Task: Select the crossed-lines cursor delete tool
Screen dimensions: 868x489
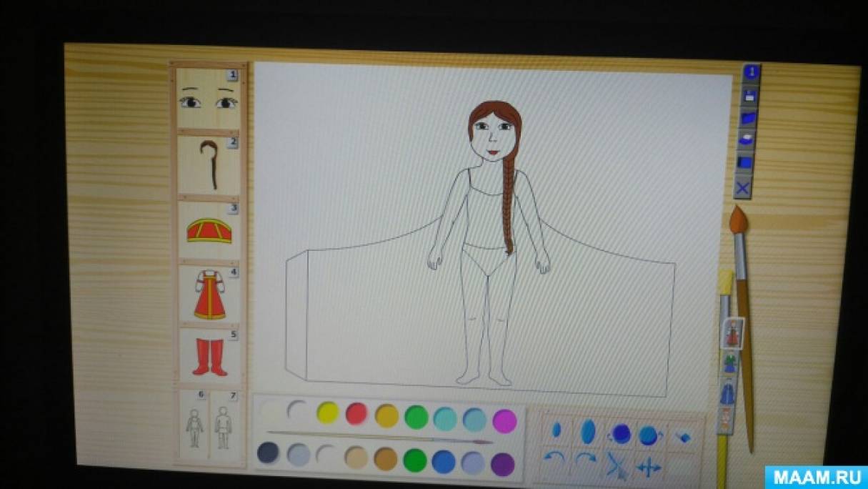Action: click(615, 467)
